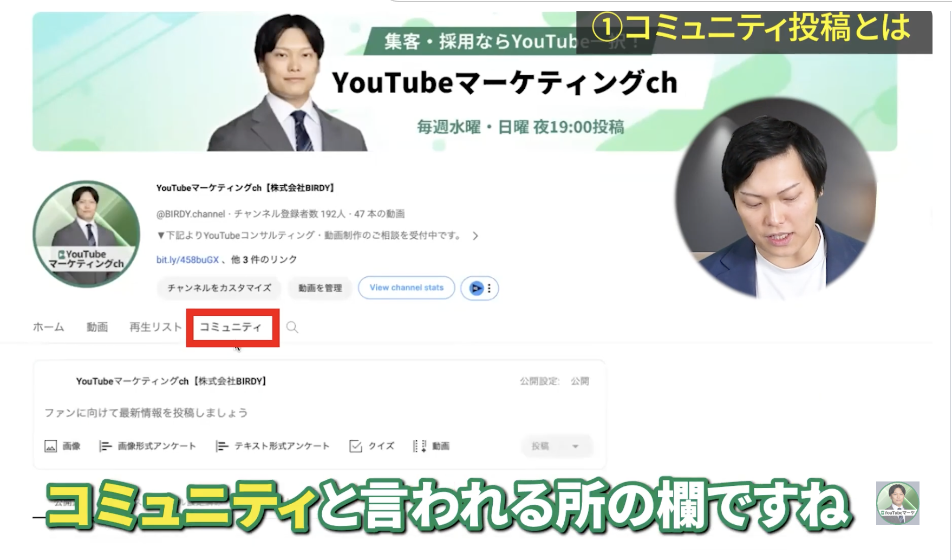The width and height of the screenshot is (952, 560).
Task: Select the テキスト形式アンケート text poll icon
Action: [x=223, y=446]
